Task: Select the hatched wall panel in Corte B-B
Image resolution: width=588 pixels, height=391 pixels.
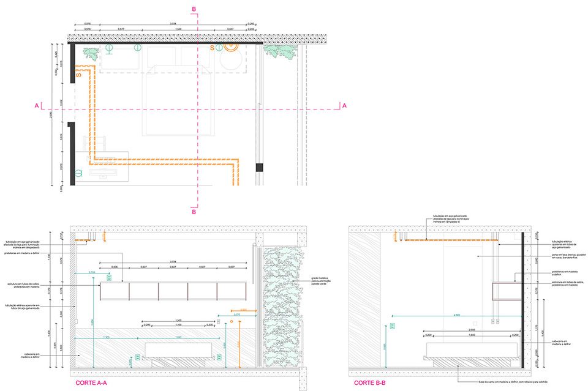Action: tap(364, 300)
